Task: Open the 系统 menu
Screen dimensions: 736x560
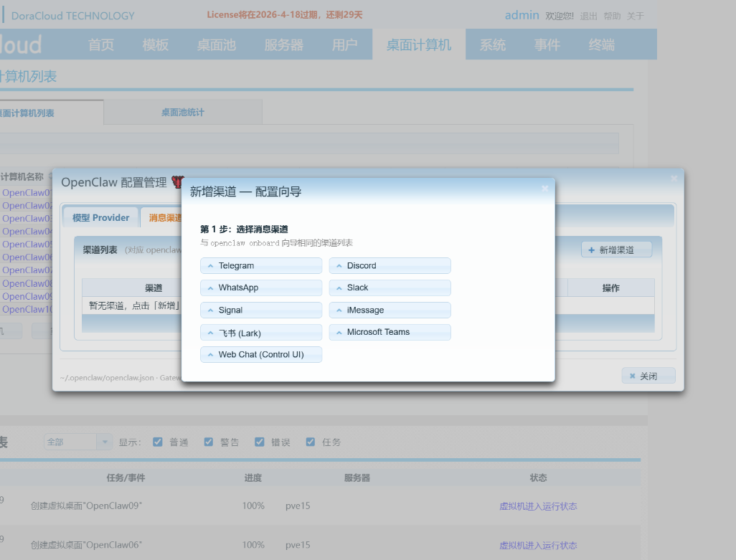Action: [x=492, y=45]
